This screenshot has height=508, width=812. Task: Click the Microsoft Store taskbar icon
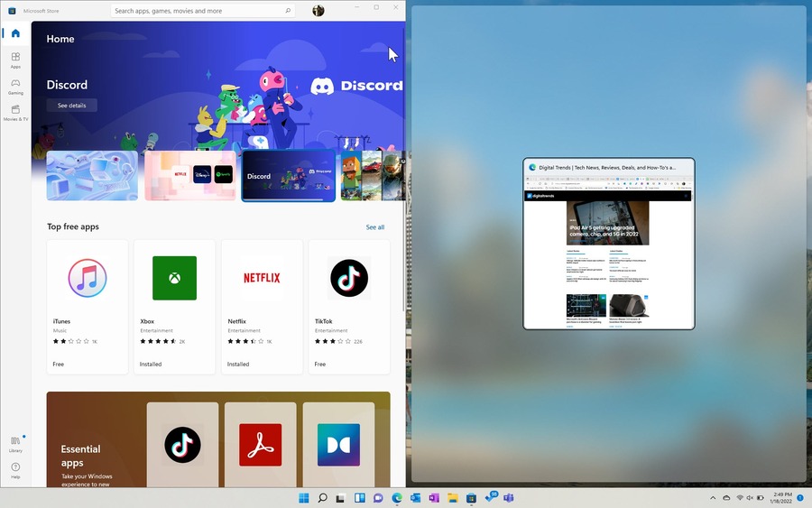(x=471, y=498)
